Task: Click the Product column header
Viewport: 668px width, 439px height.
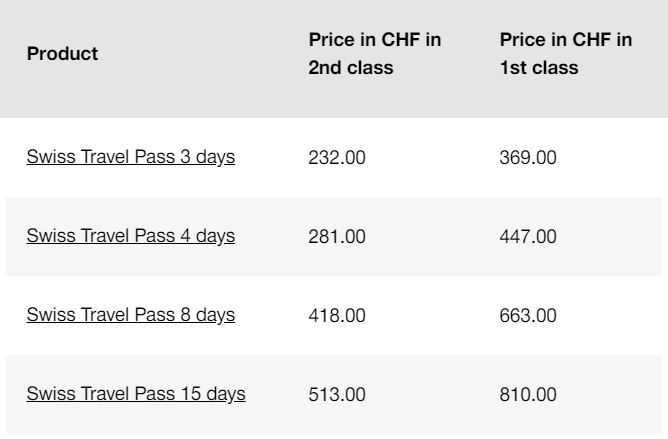Action: (62, 54)
